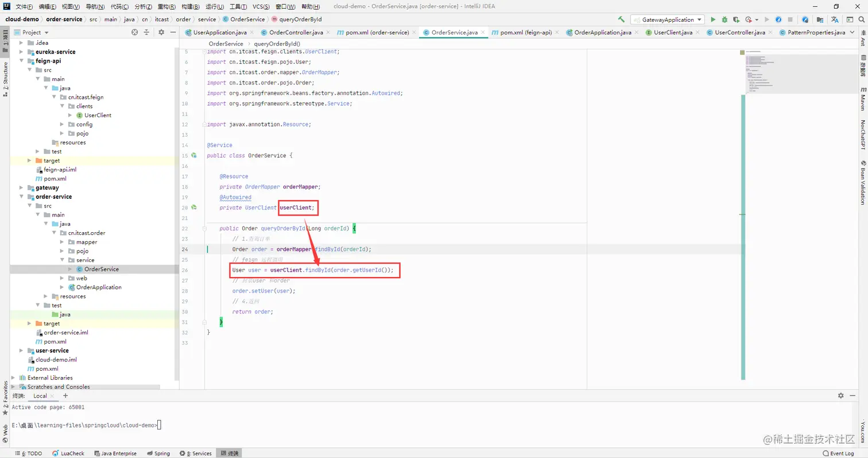Click the run gutter icon beside class OrderService
The height and width of the screenshot is (458, 868).
pos(195,155)
